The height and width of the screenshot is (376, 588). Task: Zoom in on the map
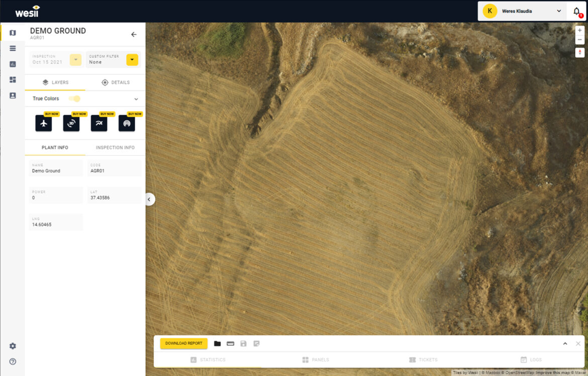[x=579, y=30]
